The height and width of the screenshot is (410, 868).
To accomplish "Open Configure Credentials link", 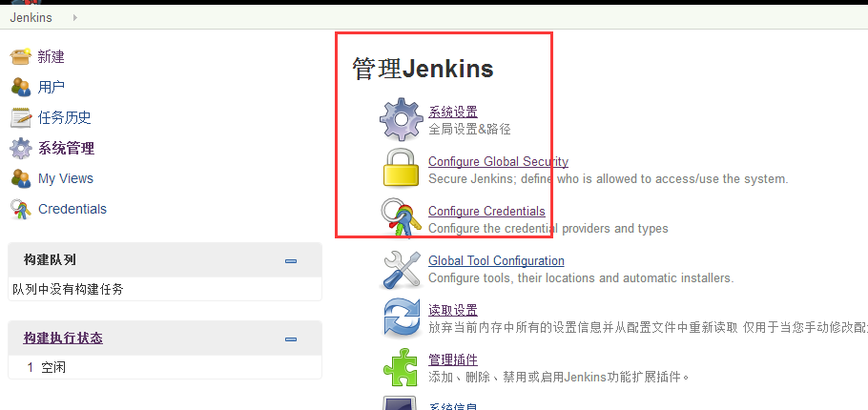I will [x=486, y=211].
